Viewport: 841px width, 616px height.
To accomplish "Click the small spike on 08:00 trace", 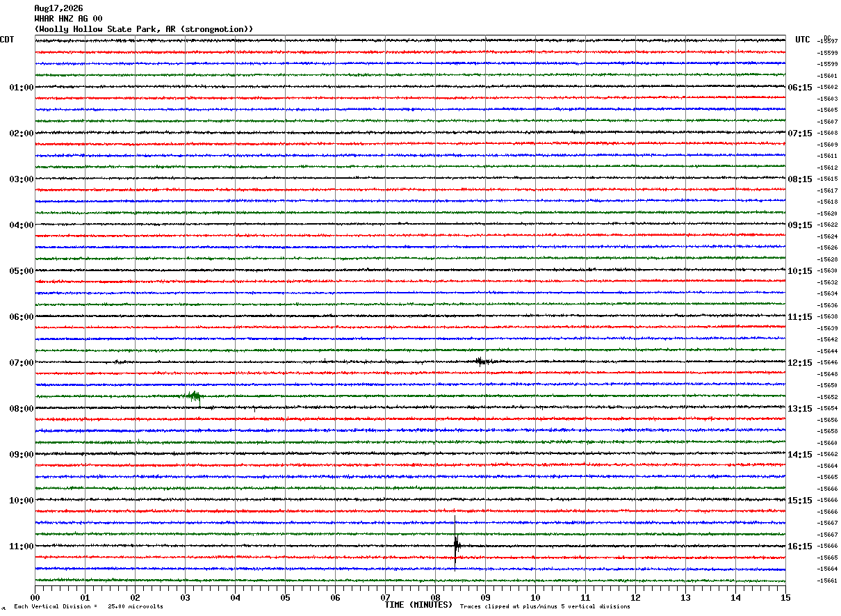I will tap(254, 410).
